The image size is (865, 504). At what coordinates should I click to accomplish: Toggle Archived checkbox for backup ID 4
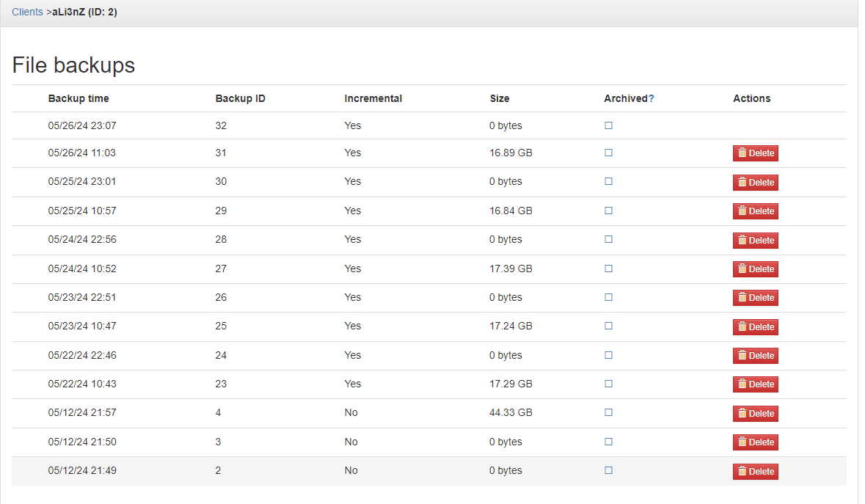[608, 412]
